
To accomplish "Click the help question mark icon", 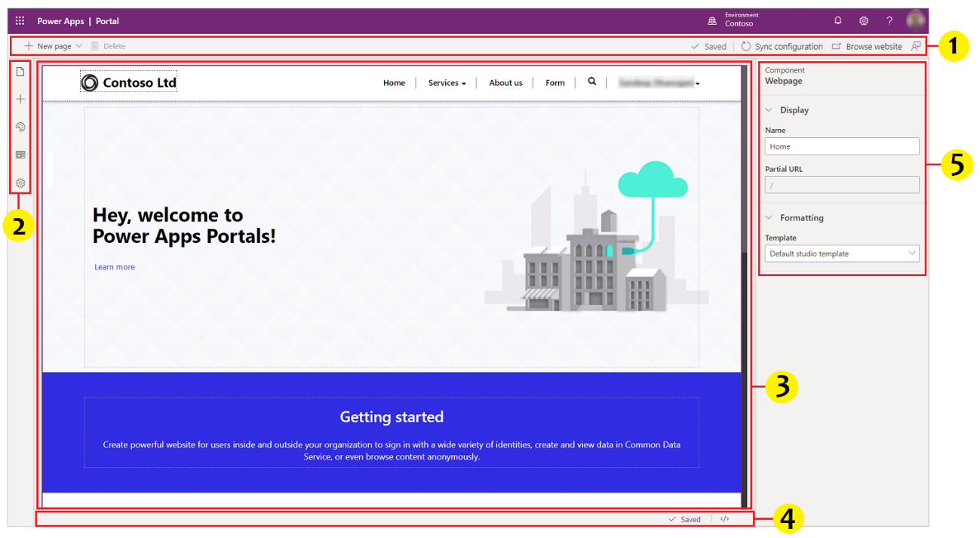I will [x=889, y=21].
